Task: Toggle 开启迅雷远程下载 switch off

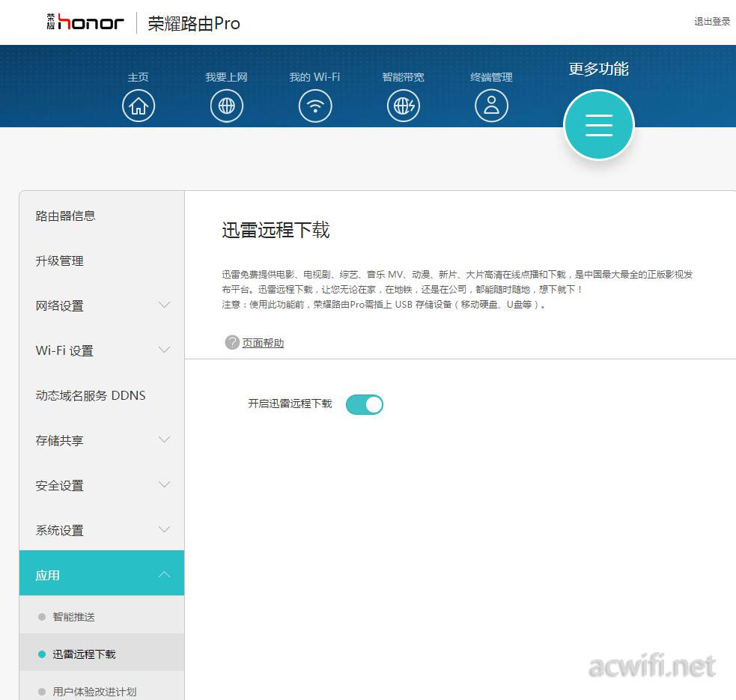Action: 364,404
